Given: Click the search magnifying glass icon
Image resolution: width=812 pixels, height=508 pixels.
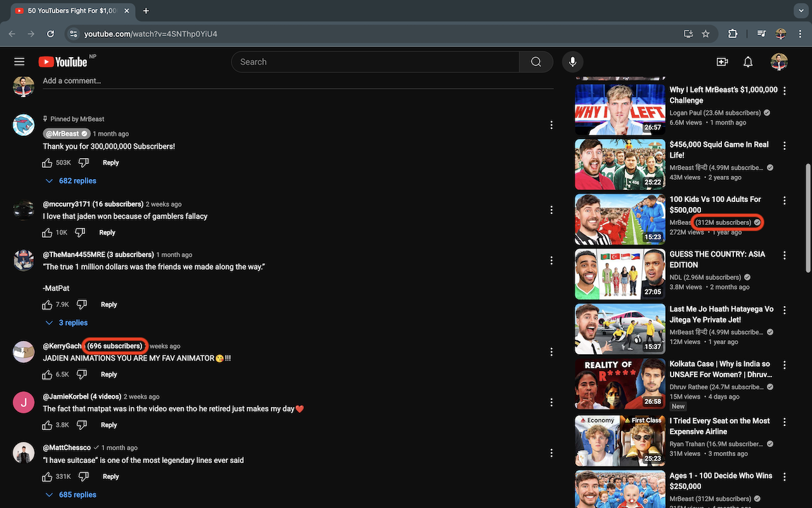Looking at the screenshot, I should coord(536,62).
